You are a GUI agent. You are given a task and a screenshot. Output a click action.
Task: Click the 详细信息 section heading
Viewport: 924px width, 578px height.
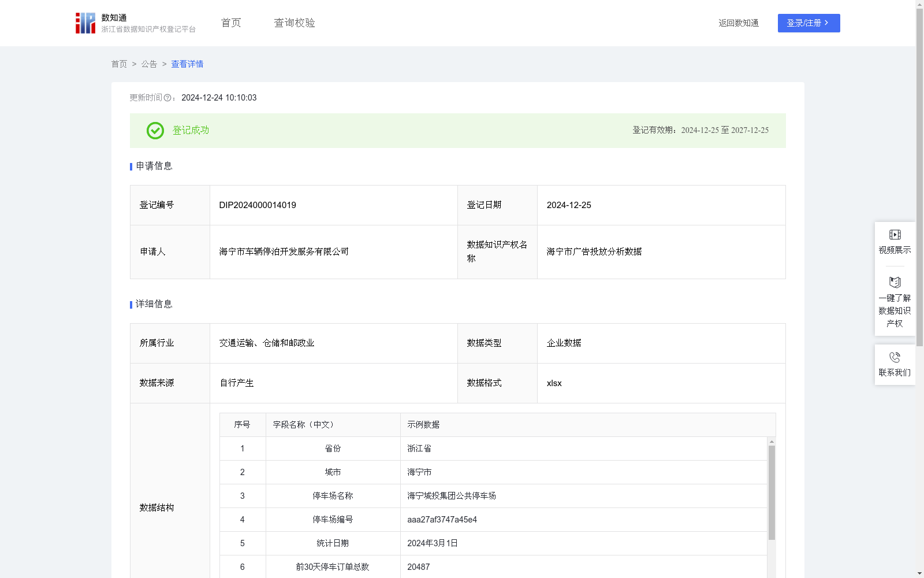click(154, 305)
